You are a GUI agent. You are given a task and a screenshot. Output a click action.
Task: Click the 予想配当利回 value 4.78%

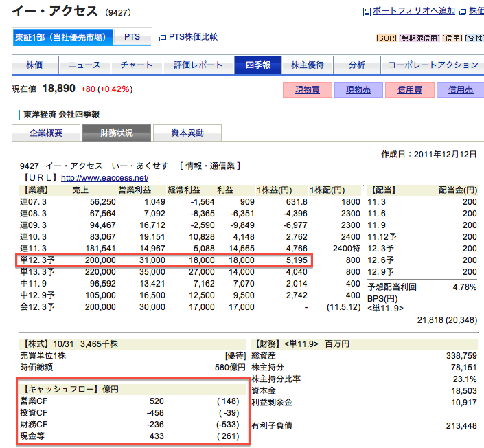point(465,287)
